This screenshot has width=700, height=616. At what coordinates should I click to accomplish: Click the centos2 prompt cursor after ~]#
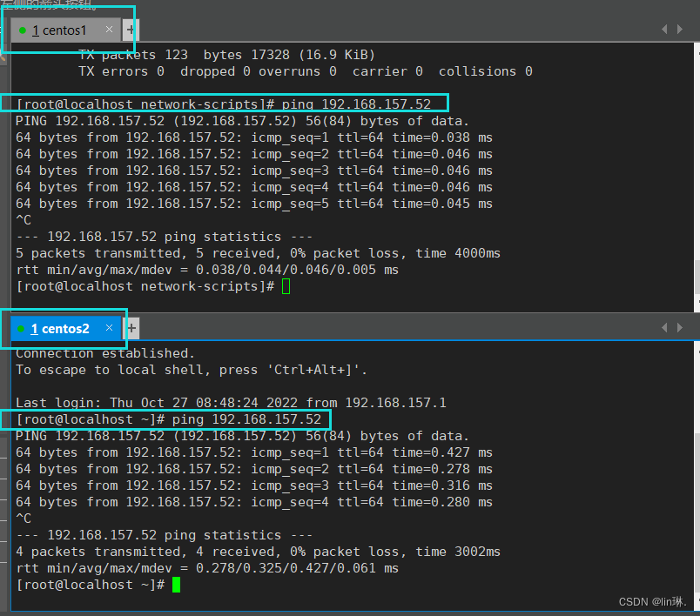(177, 585)
